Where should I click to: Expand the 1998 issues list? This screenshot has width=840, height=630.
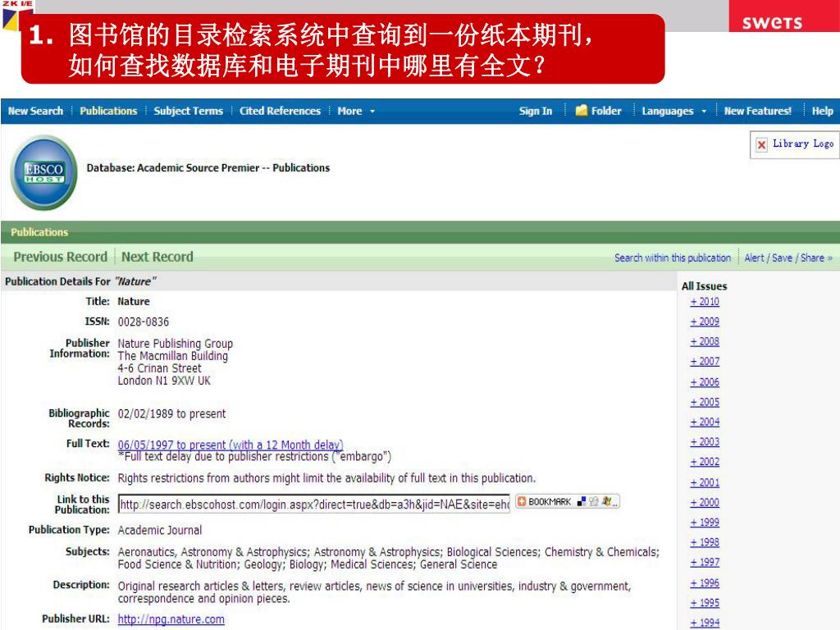[x=705, y=543]
